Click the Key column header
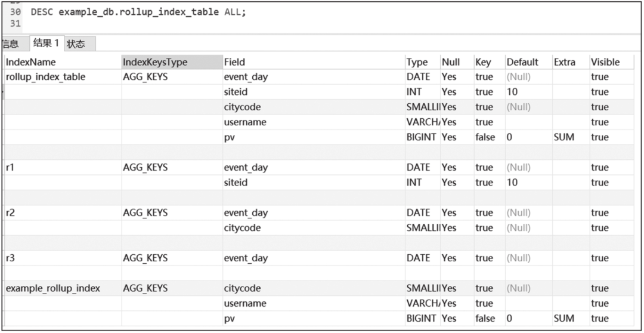 click(x=483, y=62)
